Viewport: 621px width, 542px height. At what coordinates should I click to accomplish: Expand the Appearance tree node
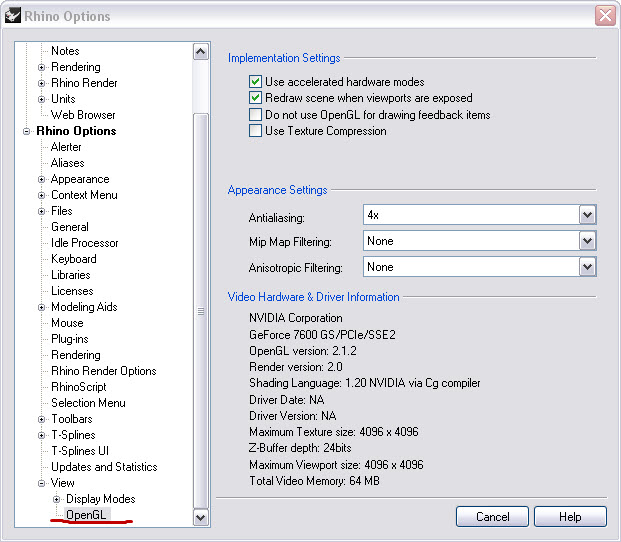[42, 180]
